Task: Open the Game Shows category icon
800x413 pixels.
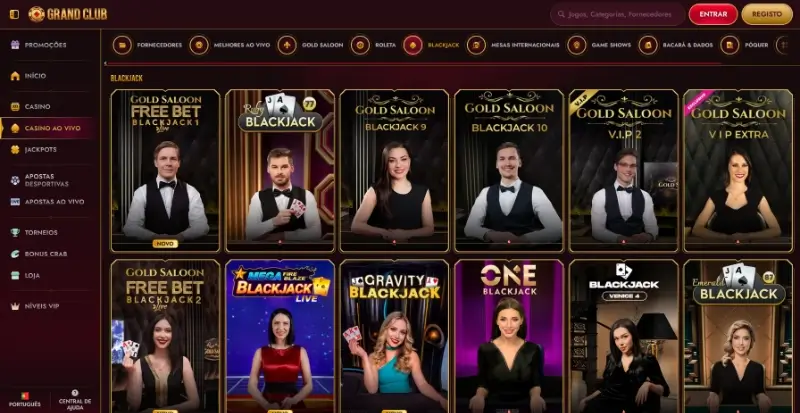Action: tap(577, 45)
